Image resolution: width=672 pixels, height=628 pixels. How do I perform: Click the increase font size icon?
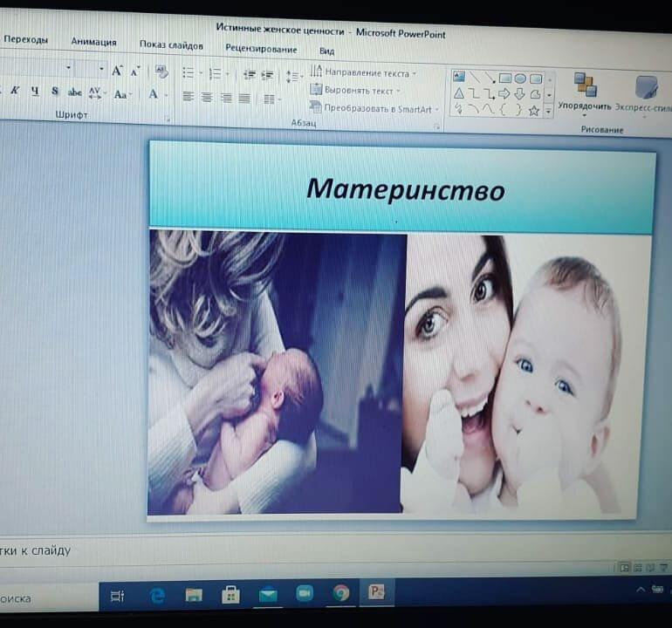116,71
